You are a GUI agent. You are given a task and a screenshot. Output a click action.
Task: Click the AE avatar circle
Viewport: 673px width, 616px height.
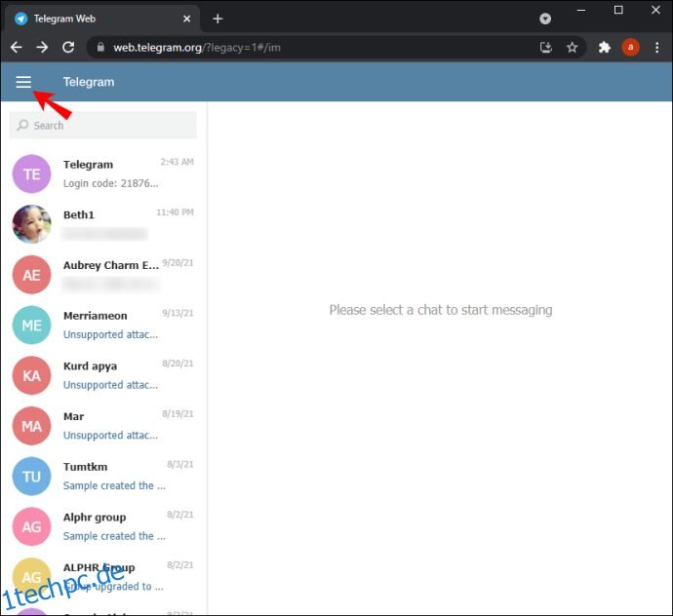click(x=32, y=275)
